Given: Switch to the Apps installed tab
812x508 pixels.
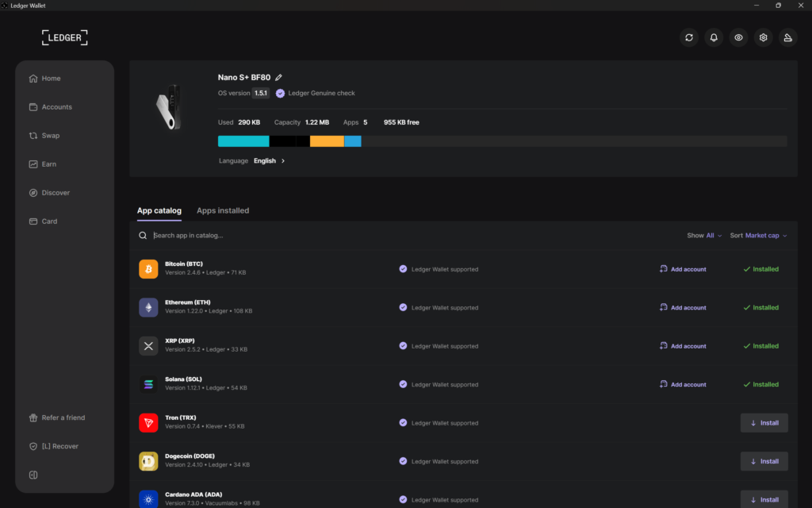Looking at the screenshot, I should tap(223, 210).
